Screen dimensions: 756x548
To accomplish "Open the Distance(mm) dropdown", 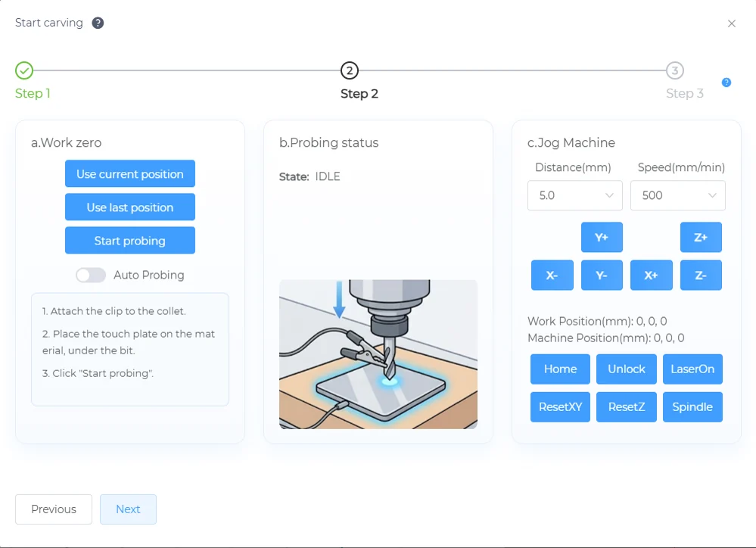I will [x=574, y=195].
